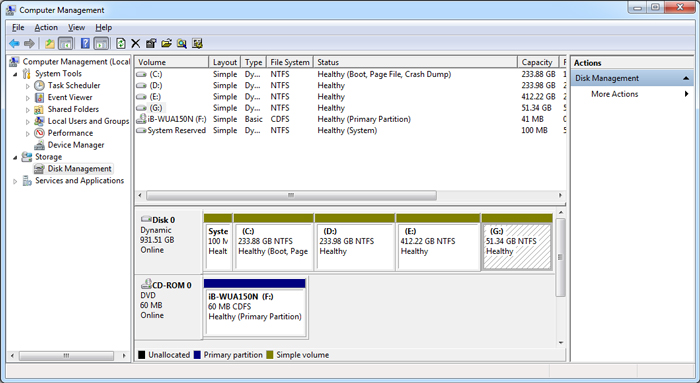Collapse the Disk Management actions section
The height and width of the screenshot is (383, 700).
point(686,78)
